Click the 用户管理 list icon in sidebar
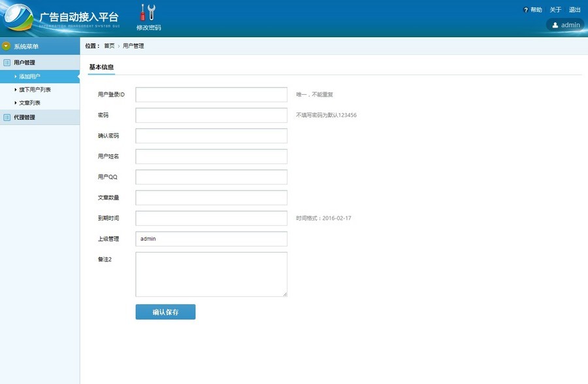 point(7,62)
